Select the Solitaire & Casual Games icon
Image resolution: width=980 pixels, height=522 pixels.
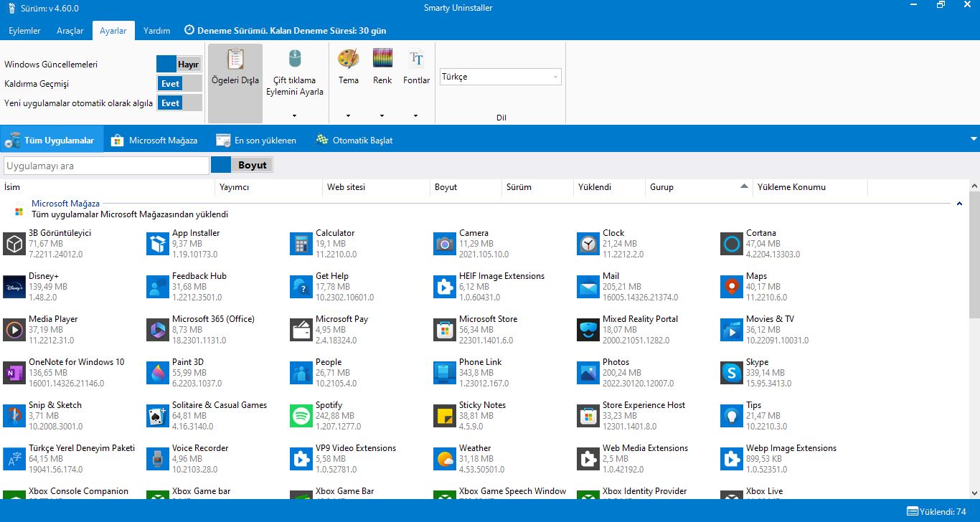[x=158, y=416]
